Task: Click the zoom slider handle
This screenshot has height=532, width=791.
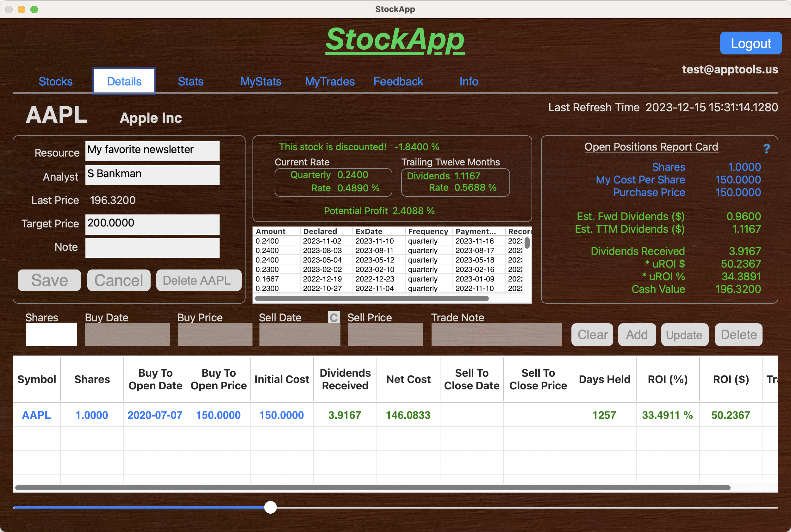Action: click(x=270, y=507)
